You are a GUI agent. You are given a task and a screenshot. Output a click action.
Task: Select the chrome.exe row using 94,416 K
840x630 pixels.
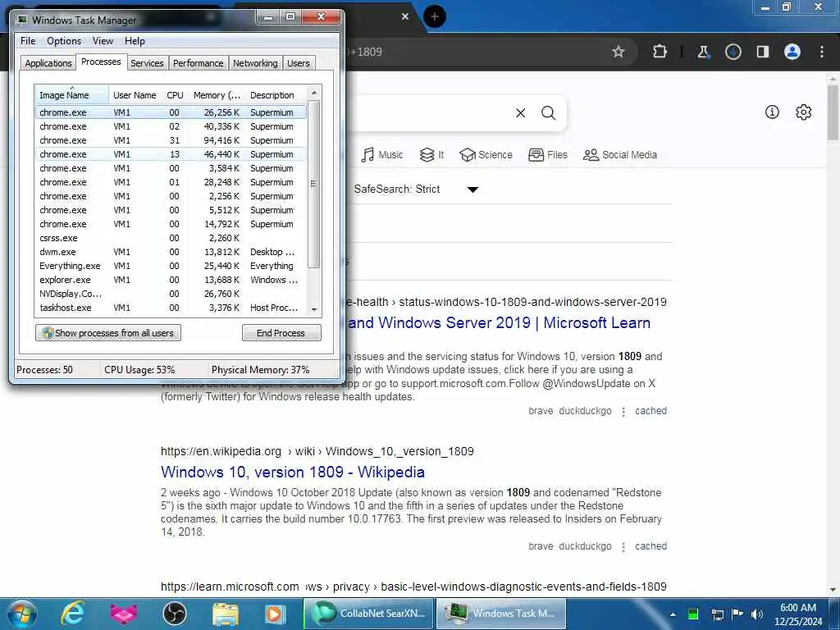pyautogui.click(x=171, y=140)
